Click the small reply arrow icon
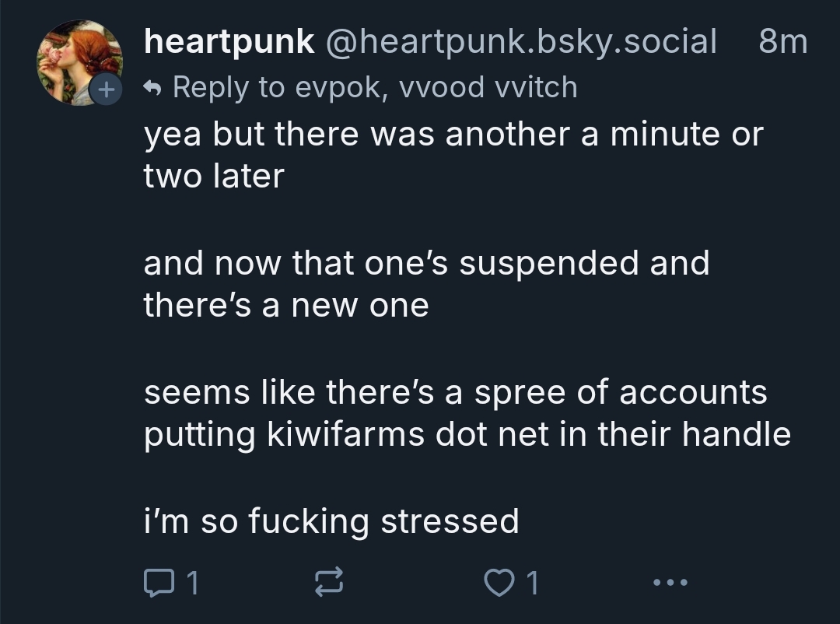Viewport: 840px width, 624px height. pyautogui.click(x=154, y=87)
